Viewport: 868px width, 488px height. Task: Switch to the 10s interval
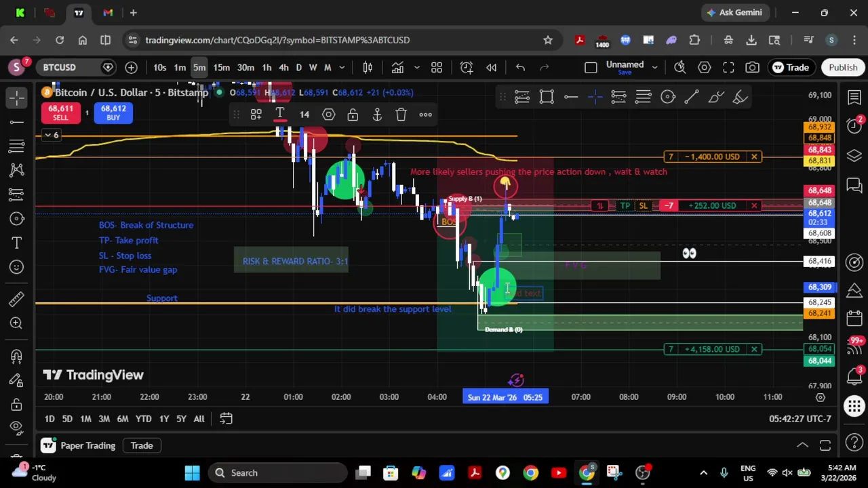tap(159, 67)
